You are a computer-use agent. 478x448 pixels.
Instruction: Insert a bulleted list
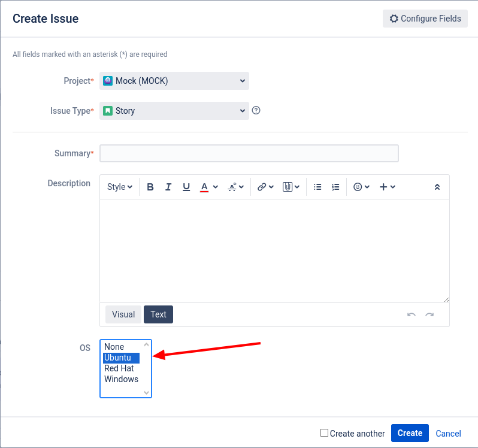point(317,187)
